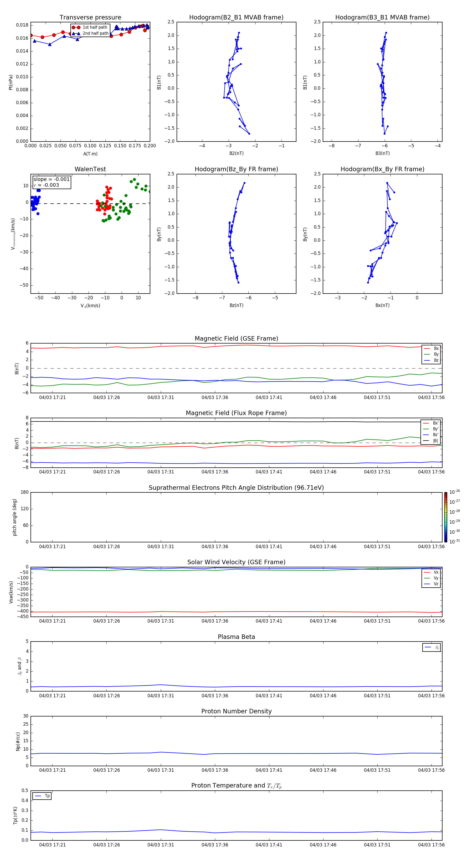
Task: Click the 'slope = -0.001' annotation
Action: [52, 179]
